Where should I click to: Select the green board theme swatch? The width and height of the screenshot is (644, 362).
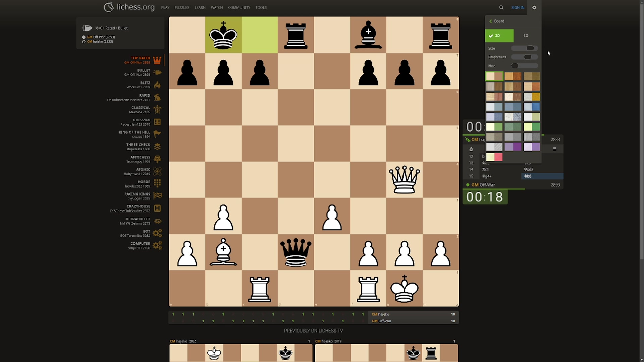[x=494, y=127]
